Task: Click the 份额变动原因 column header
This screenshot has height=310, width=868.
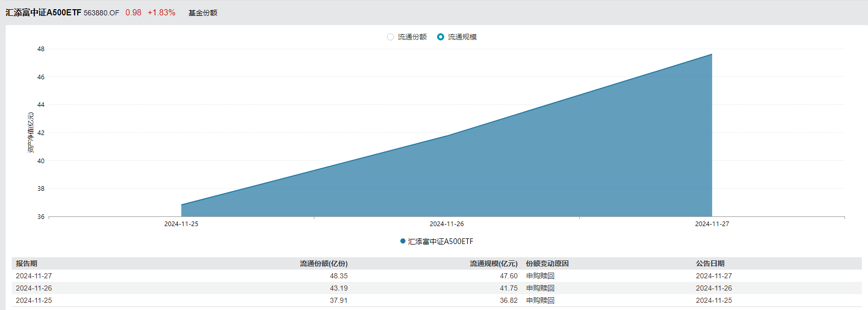Action: pos(547,263)
